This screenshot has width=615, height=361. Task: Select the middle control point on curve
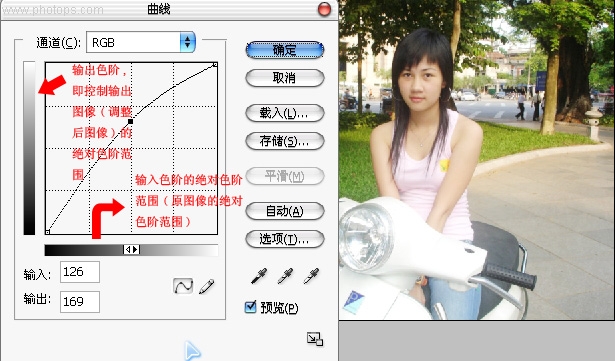pyautogui.click(x=131, y=121)
